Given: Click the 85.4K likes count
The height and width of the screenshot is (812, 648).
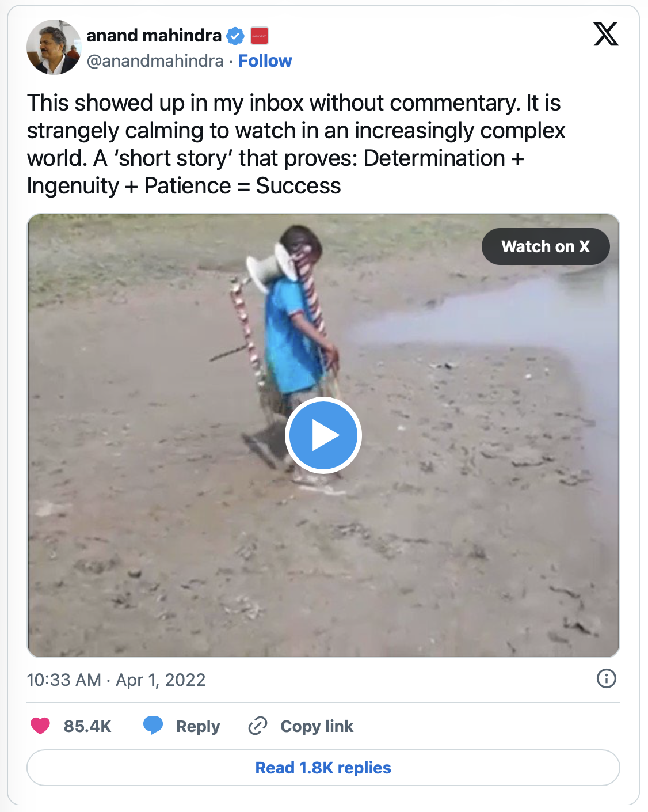Looking at the screenshot, I should 87,726.
